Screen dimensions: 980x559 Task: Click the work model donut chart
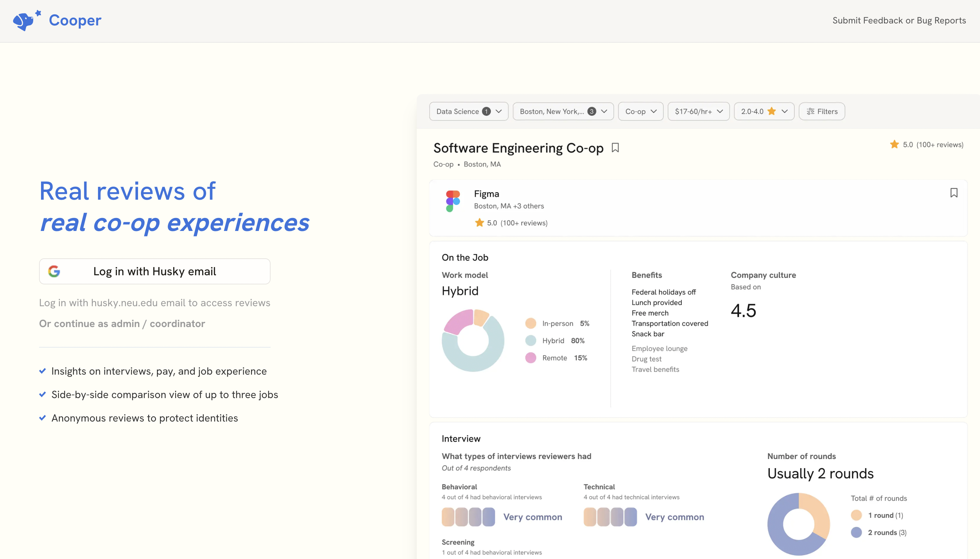[x=473, y=340]
